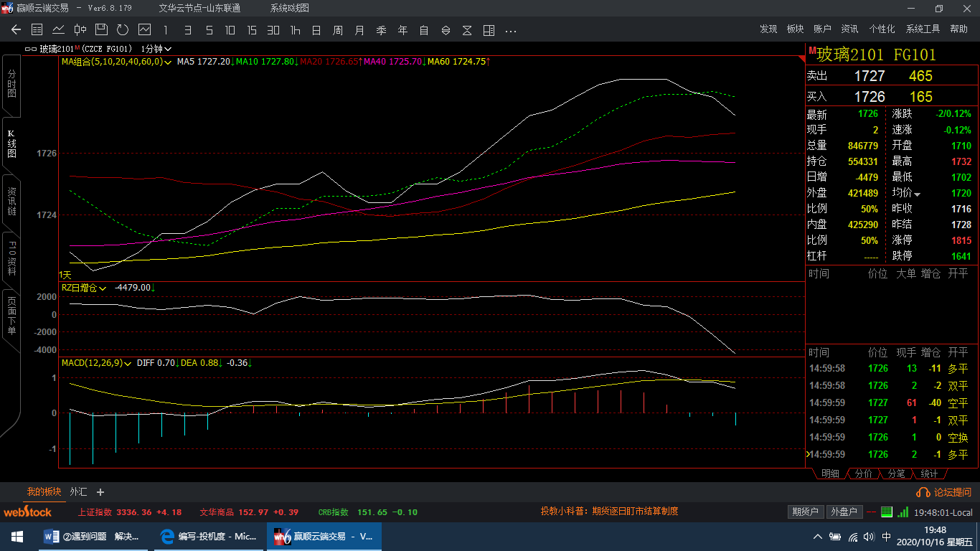Click the 期货户 account button
Screen dimensions: 980x551
(x=805, y=512)
